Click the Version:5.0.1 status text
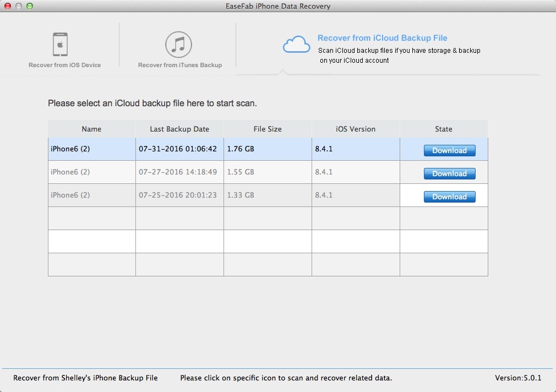 tap(518, 378)
